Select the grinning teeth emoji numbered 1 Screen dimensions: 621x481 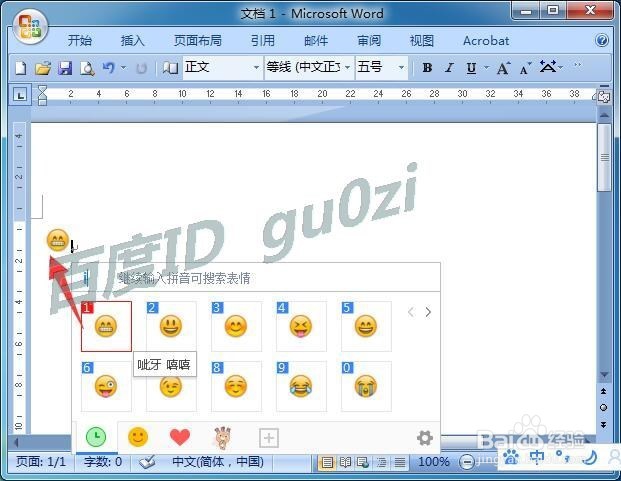click(106, 326)
